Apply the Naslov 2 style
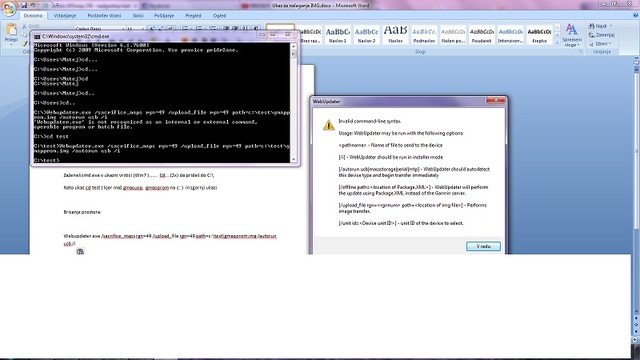Viewport: 640px width, 360px height. [x=366, y=34]
